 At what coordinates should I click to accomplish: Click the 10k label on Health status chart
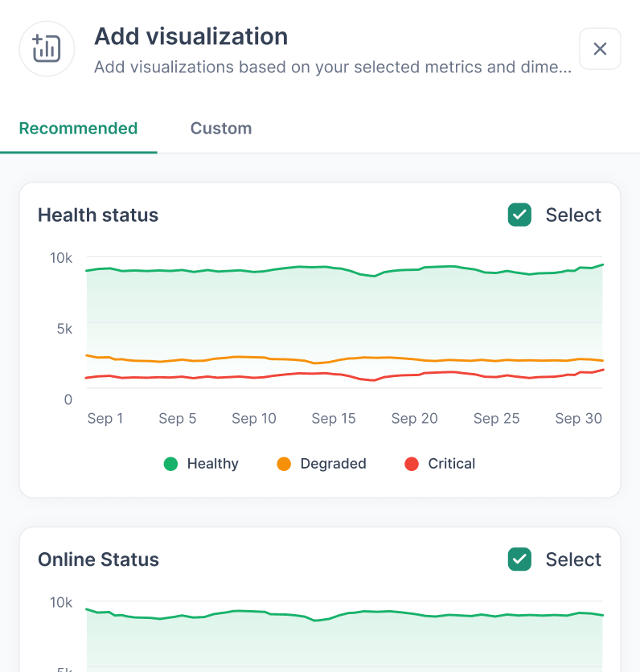tap(61, 258)
